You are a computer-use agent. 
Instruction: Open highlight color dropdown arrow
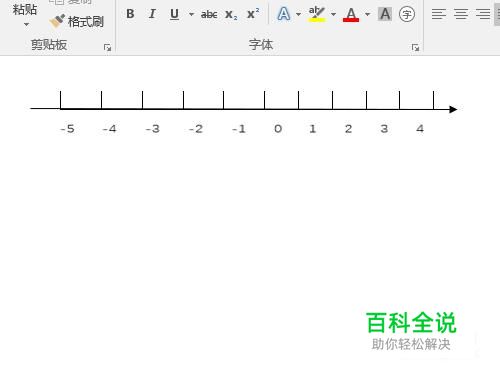pyautogui.click(x=333, y=14)
